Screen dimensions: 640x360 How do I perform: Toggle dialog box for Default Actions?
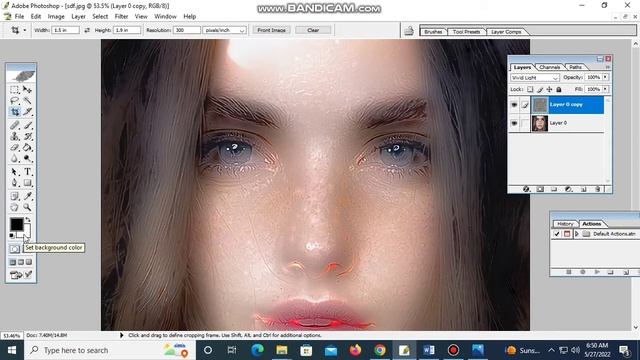click(567, 234)
